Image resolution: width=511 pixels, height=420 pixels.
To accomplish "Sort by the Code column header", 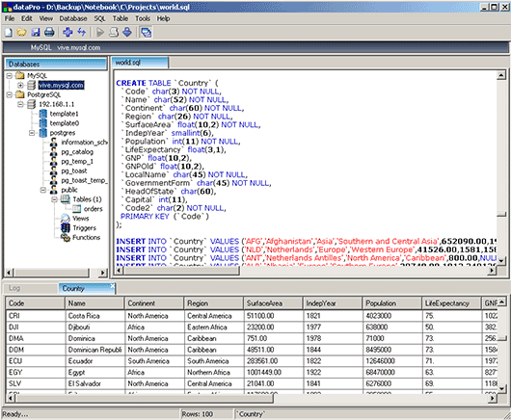I will (x=36, y=303).
